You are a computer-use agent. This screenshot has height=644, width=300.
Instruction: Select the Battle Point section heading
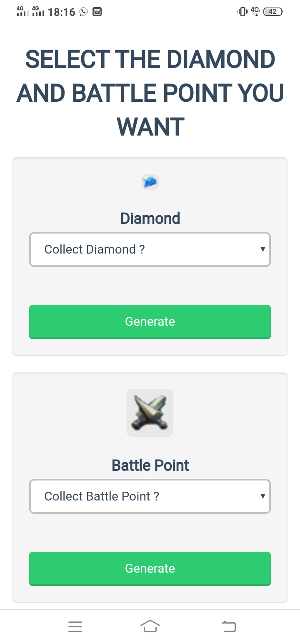150,465
